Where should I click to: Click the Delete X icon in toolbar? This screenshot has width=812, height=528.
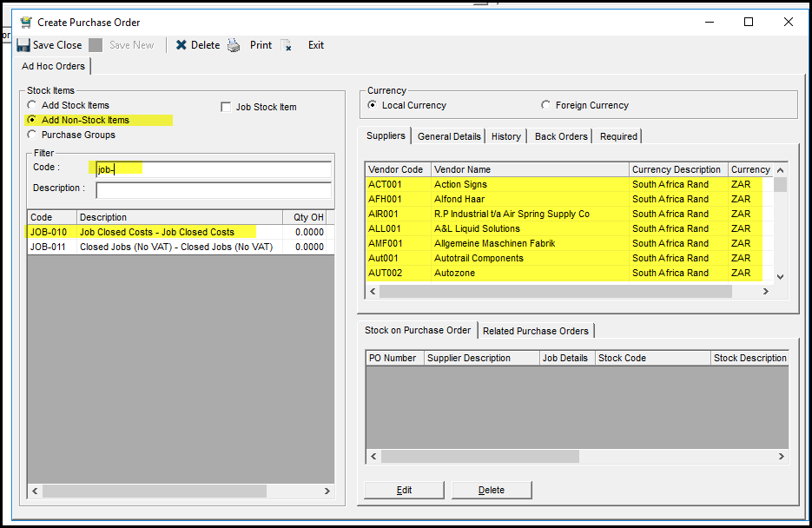[182, 45]
